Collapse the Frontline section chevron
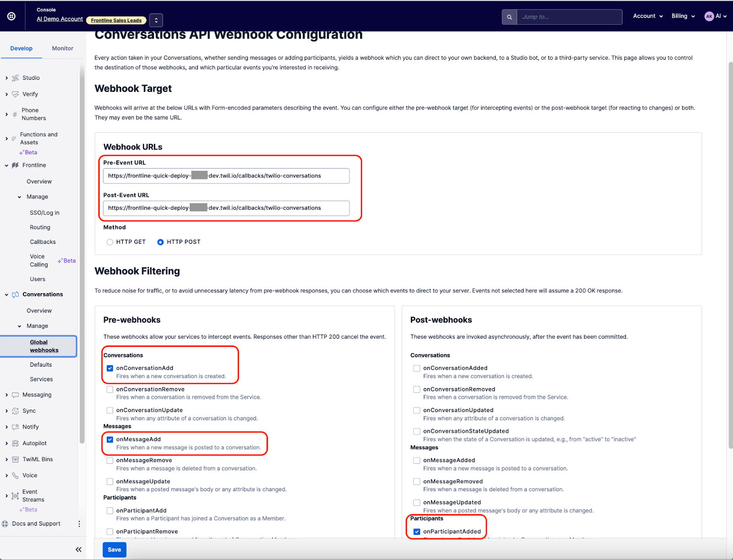This screenshot has height=560, width=733. coord(6,165)
